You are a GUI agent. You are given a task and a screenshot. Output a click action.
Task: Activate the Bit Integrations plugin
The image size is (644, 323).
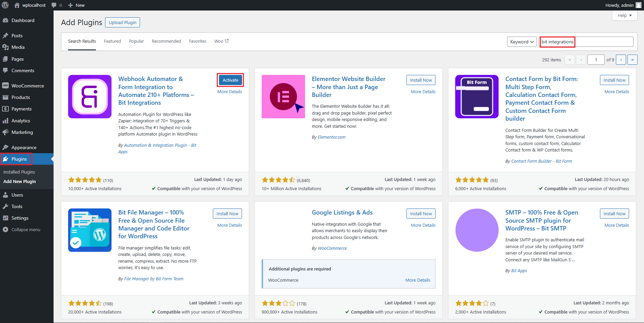230,80
